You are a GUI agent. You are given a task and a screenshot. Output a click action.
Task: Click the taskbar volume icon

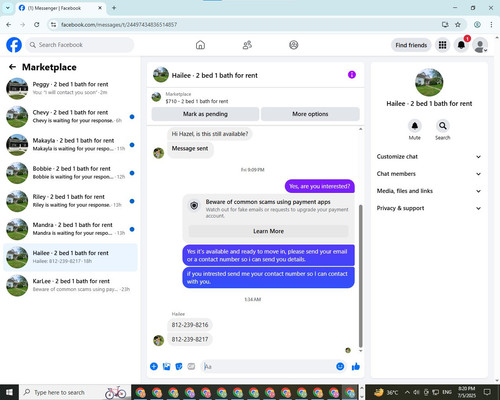(416, 392)
